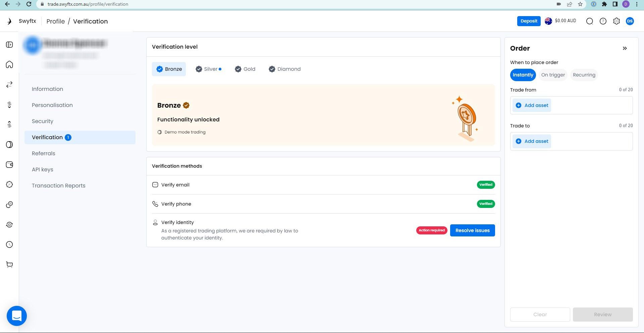This screenshot has height=333, width=644.
Task: Select the Gold verification level tab
Action: click(x=245, y=69)
